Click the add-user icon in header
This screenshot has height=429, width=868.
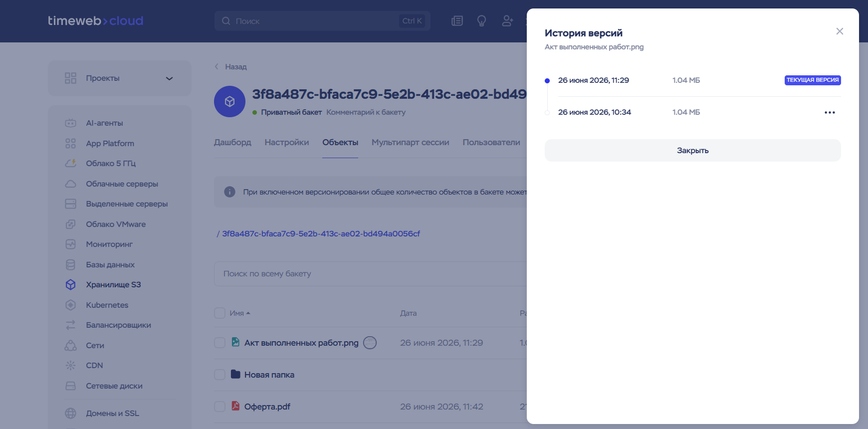pyautogui.click(x=507, y=21)
